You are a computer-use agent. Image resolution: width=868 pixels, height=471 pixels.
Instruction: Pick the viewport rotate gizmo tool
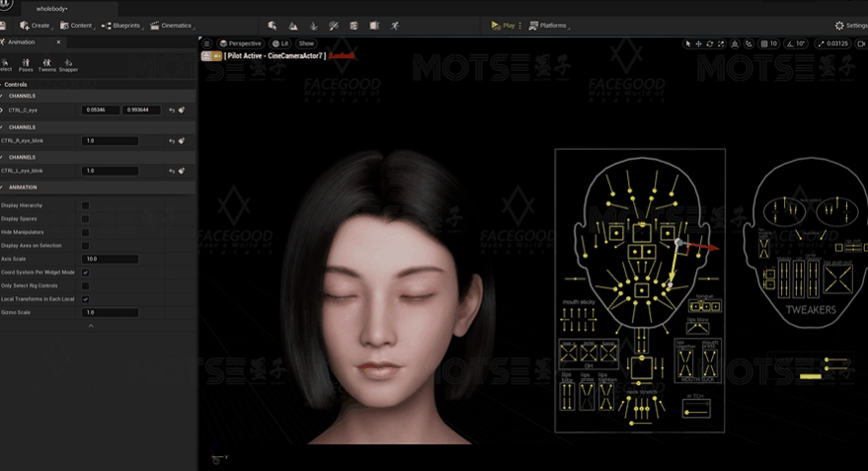[x=710, y=43]
